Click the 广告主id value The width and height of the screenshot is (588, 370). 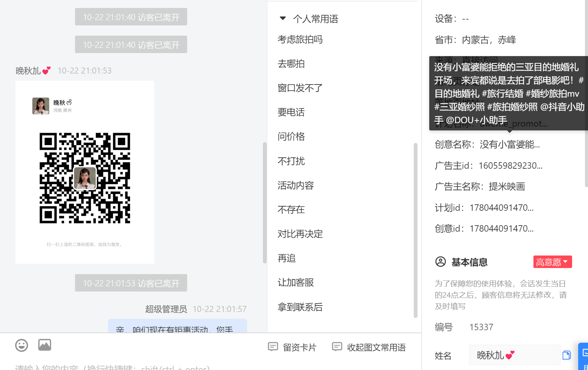(x=510, y=166)
